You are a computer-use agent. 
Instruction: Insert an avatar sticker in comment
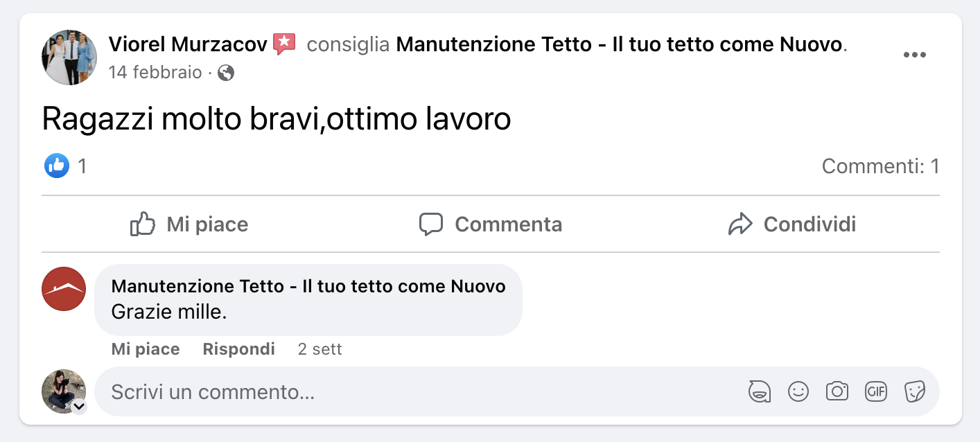click(760, 391)
